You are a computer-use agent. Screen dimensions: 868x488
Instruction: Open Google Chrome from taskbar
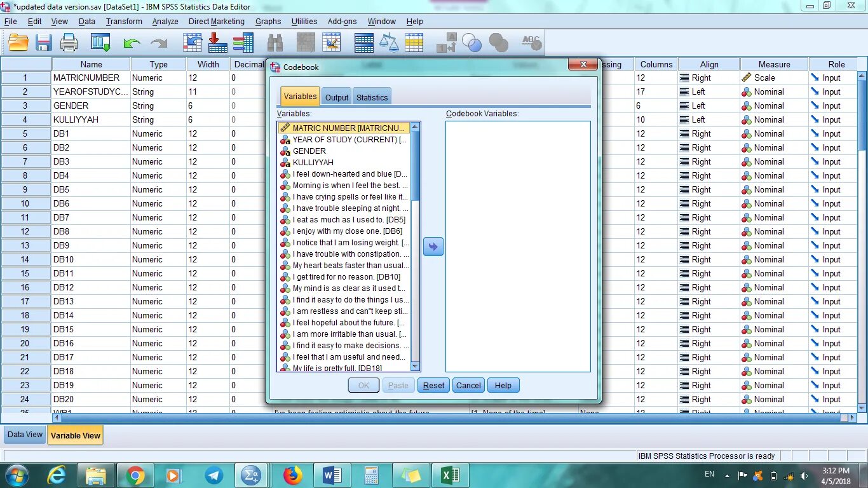click(135, 475)
